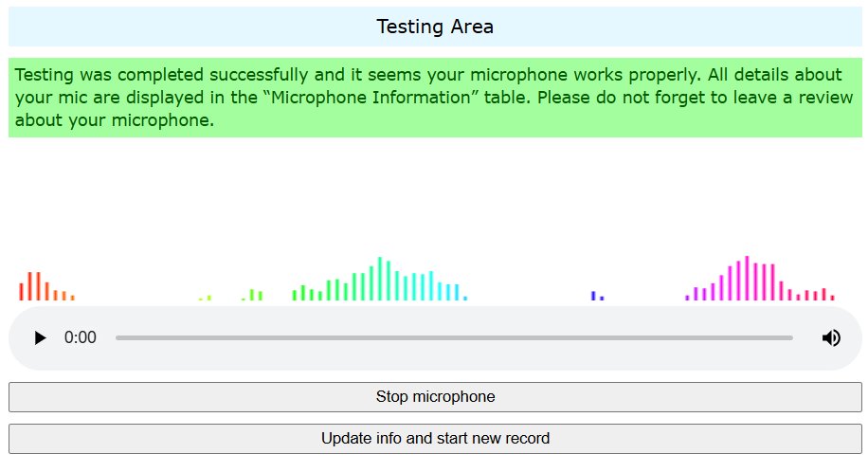Viewport: 868px width, 472px height.
Task: Click the small yellow-green dots in the visualizer
Action: 205,298
